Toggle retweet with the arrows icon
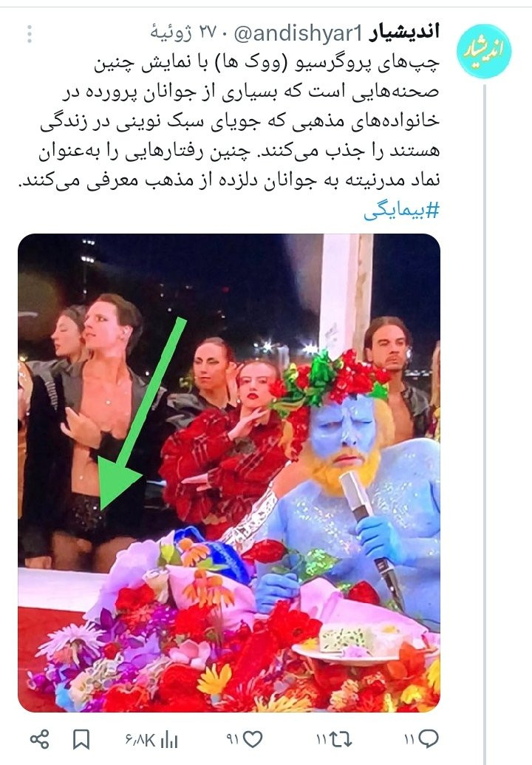 341,739
